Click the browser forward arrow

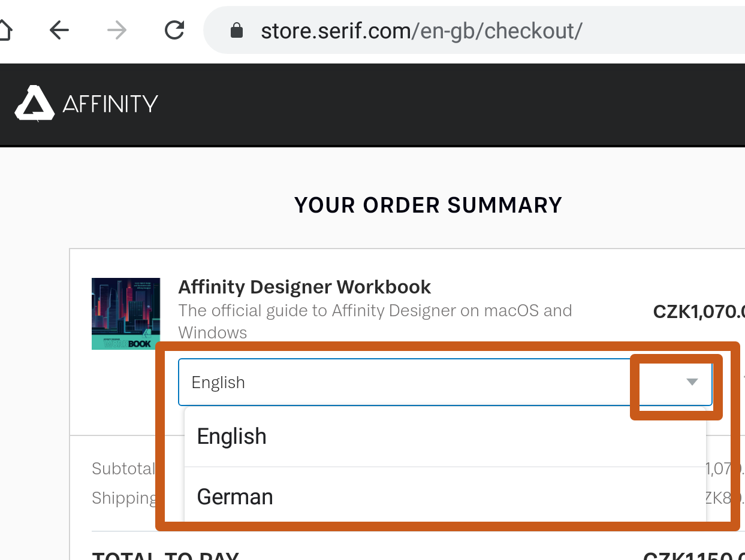point(116,30)
